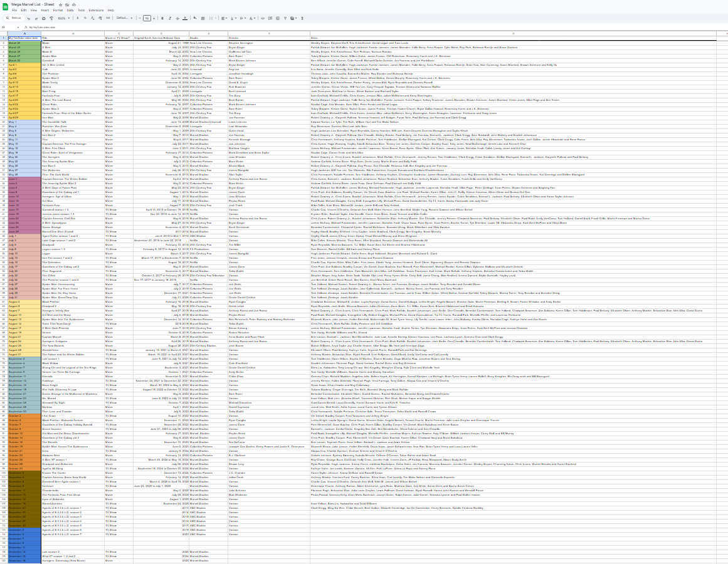Open the horizontal align dropdown
The height and width of the screenshot is (564, 728).
224,18
